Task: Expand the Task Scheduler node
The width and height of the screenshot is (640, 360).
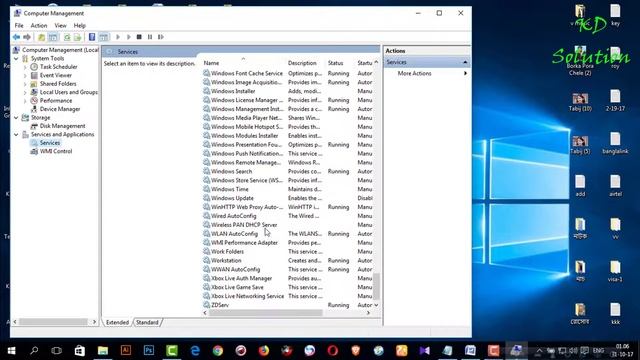Action: click(25, 67)
